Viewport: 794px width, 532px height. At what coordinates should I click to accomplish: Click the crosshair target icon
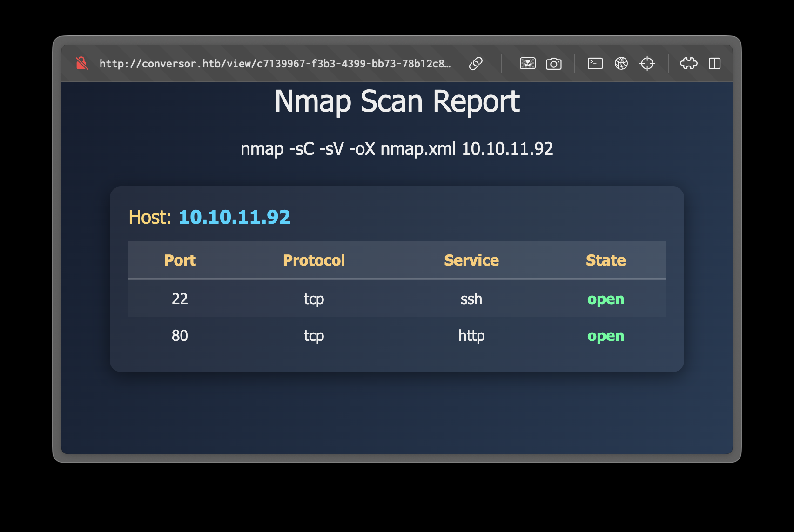tap(647, 63)
